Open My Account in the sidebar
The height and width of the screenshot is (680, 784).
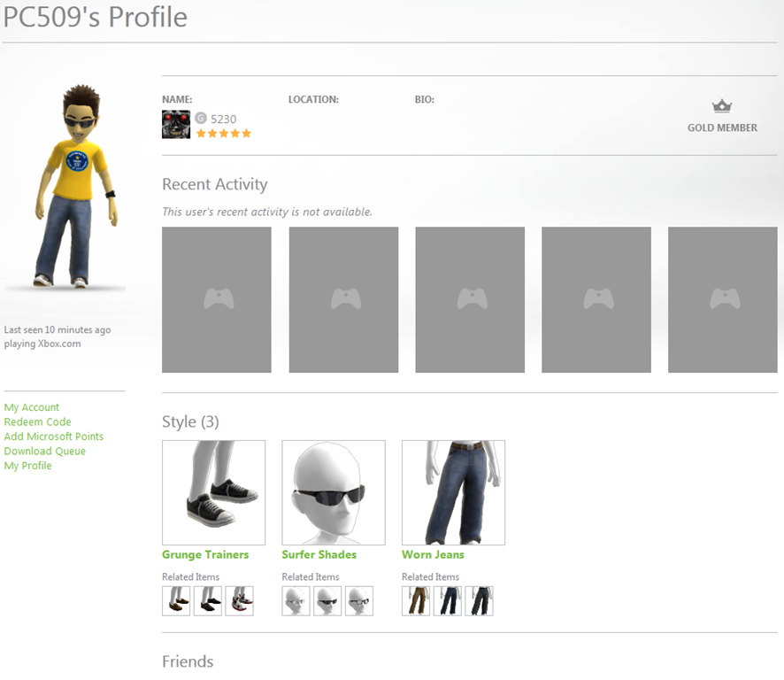click(x=32, y=407)
